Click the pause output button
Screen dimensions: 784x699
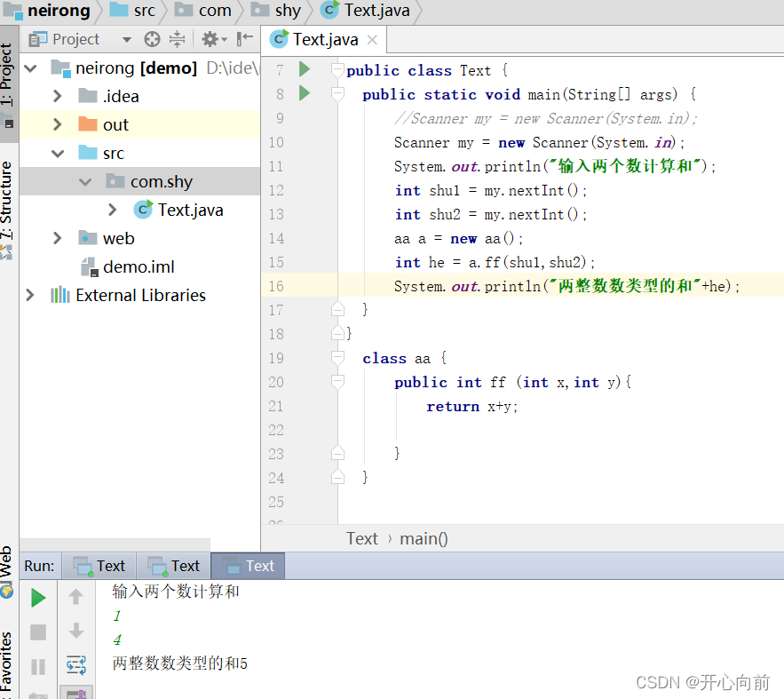pyautogui.click(x=38, y=667)
